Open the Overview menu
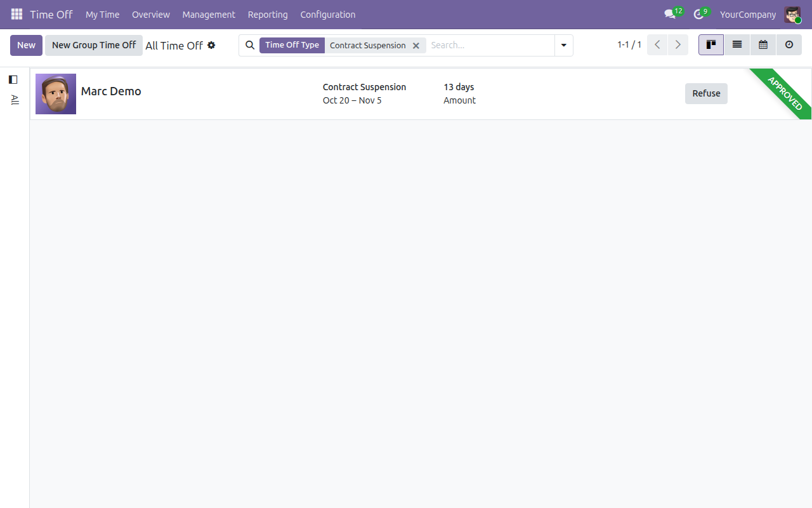This screenshot has height=508, width=812. (151, 14)
